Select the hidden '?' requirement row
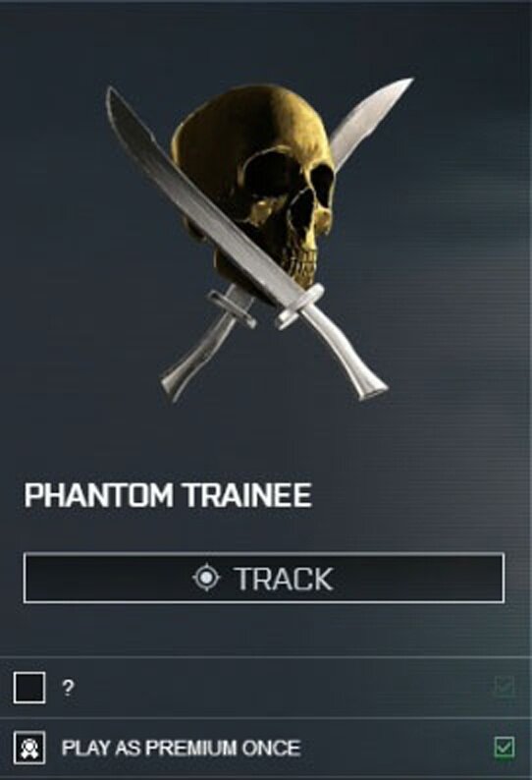The image size is (532, 780). click(266, 688)
